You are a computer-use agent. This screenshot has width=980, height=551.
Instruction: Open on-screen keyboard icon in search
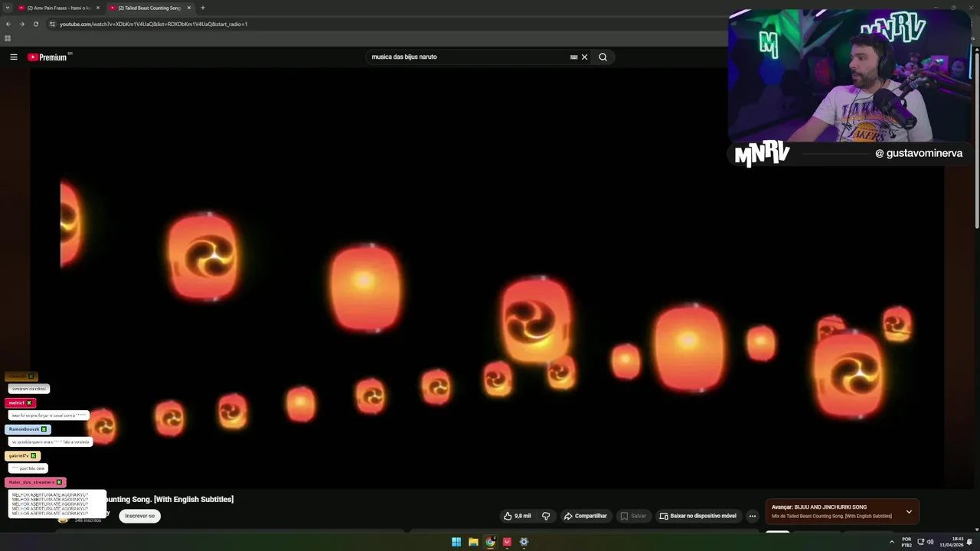[573, 57]
